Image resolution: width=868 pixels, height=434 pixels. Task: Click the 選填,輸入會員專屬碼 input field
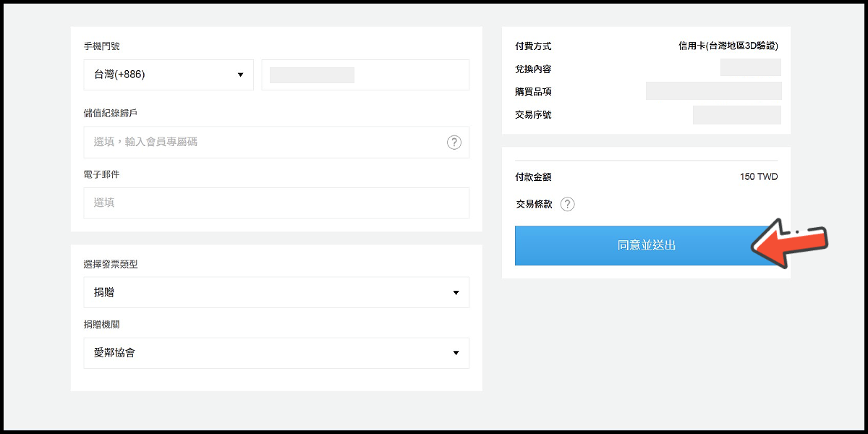click(264, 142)
